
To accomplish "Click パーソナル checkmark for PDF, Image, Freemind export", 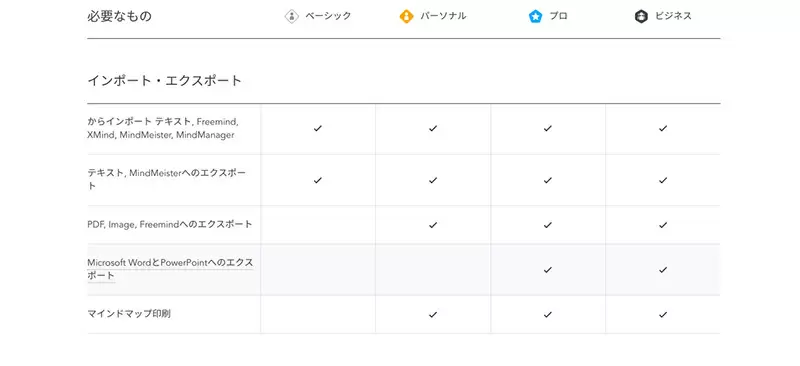I will coord(433,225).
